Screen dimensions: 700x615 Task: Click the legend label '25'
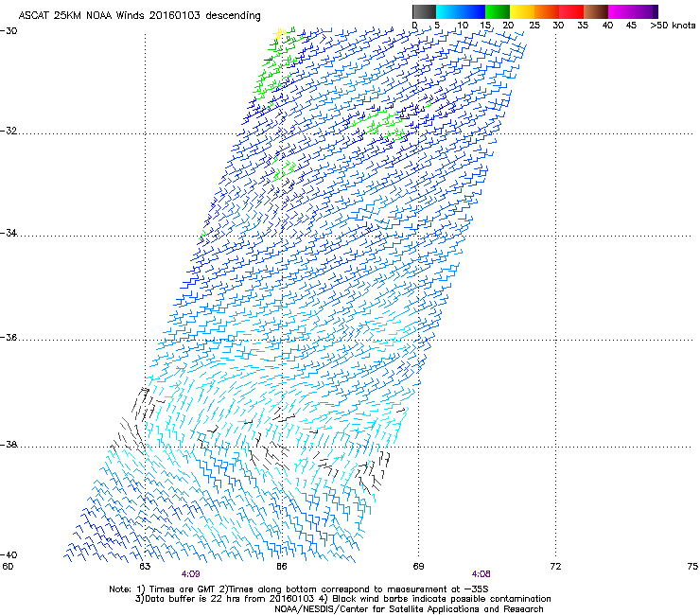(534, 26)
